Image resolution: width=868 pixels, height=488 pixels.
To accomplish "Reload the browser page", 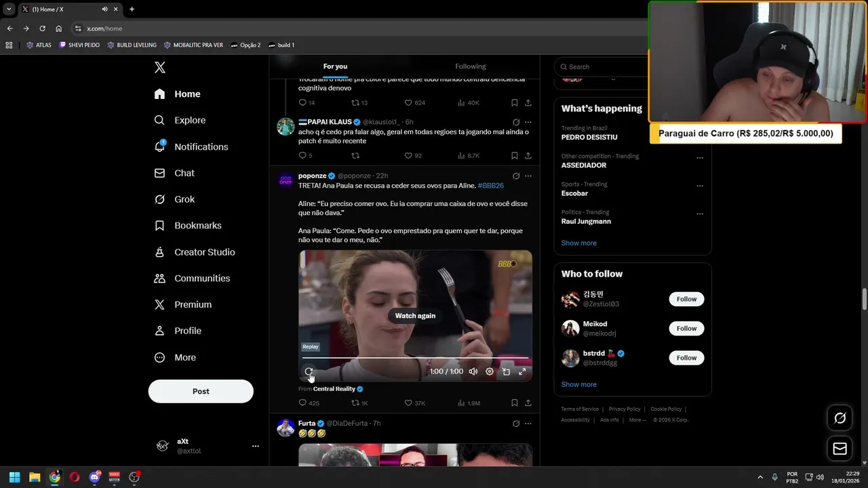I will tap(42, 28).
